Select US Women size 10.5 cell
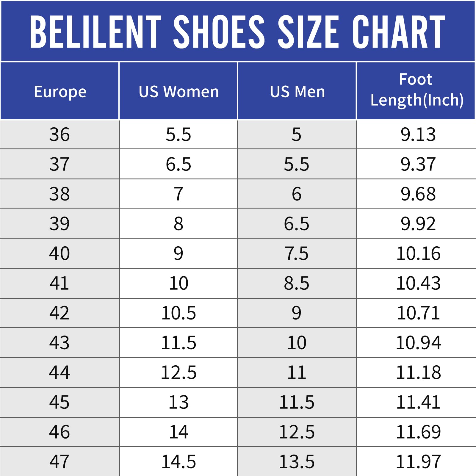This screenshot has width=476, height=476. (x=178, y=313)
